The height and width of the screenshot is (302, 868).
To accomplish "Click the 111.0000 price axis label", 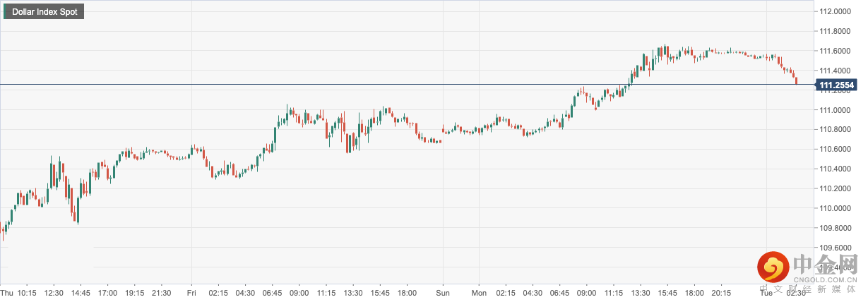I will pyautogui.click(x=835, y=110).
